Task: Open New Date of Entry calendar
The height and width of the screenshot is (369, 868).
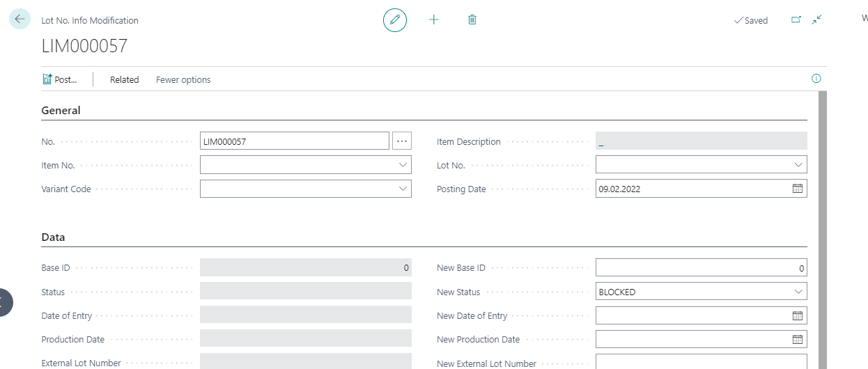Action: click(x=798, y=315)
